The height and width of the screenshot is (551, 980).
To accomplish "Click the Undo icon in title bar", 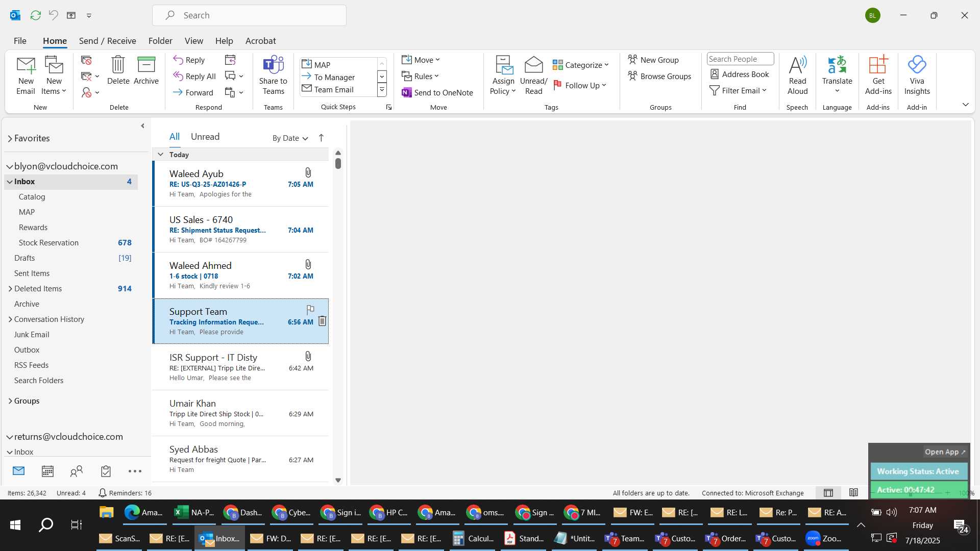I will tap(53, 15).
